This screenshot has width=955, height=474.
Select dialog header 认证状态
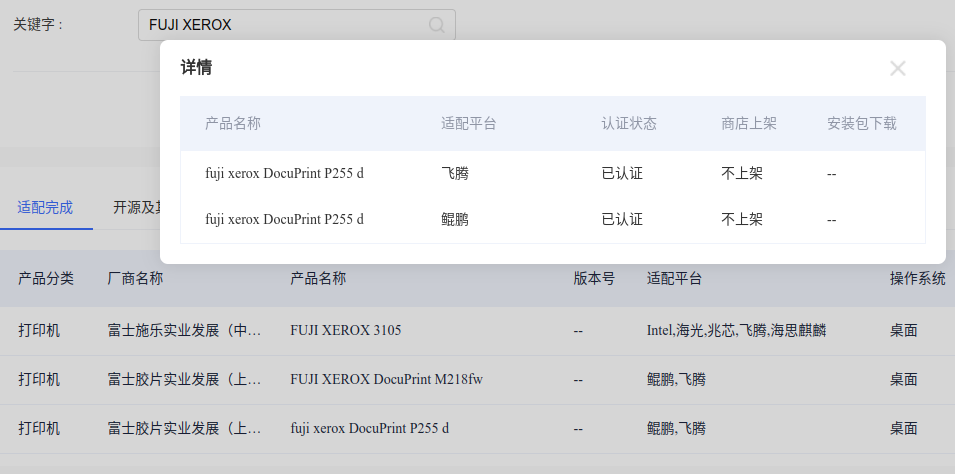click(629, 124)
